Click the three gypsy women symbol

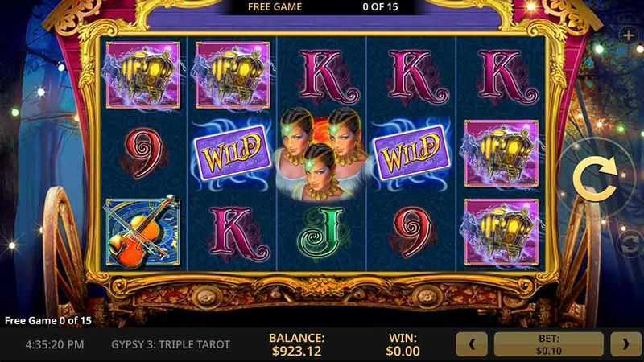pos(321,154)
